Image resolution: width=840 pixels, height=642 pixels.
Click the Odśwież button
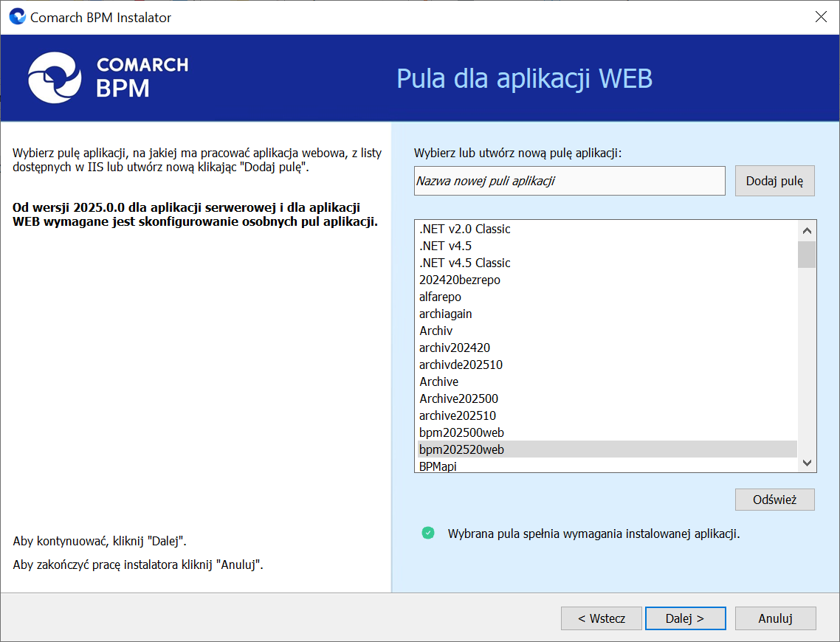tap(774, 500)
